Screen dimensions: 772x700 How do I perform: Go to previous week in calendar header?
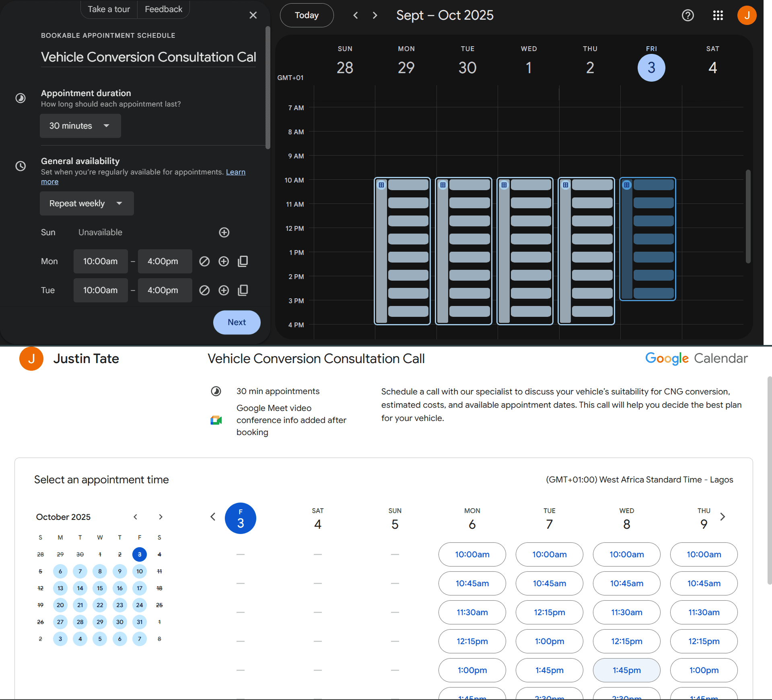point(355,15)
